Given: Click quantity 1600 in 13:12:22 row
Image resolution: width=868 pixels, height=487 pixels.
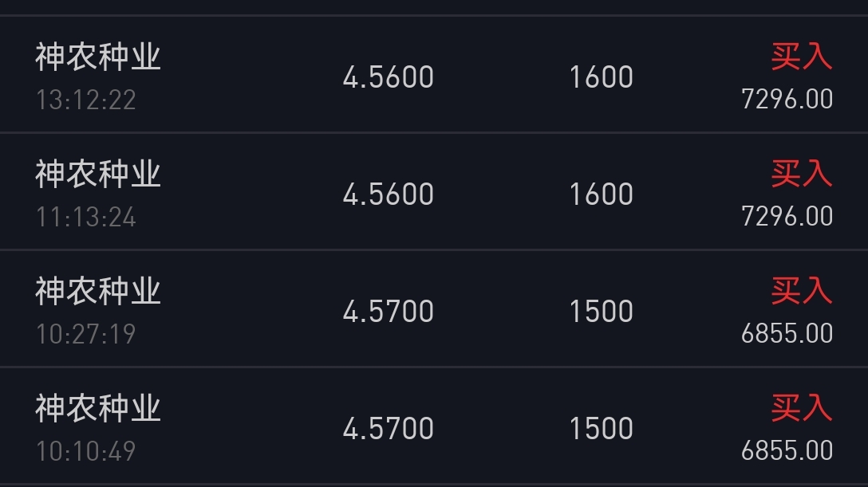Looking at the screenshot, I should tap(602, 77).
